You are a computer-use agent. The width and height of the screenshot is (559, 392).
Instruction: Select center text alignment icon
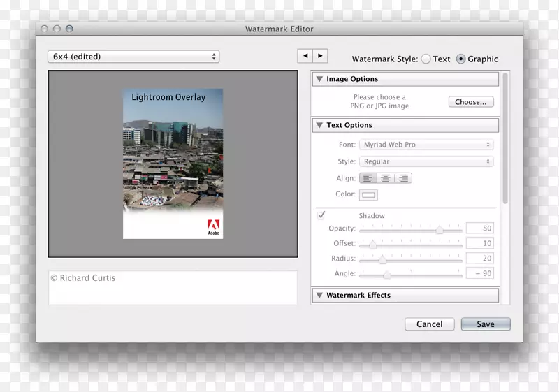pyautogui.click(x=385, y=178)
